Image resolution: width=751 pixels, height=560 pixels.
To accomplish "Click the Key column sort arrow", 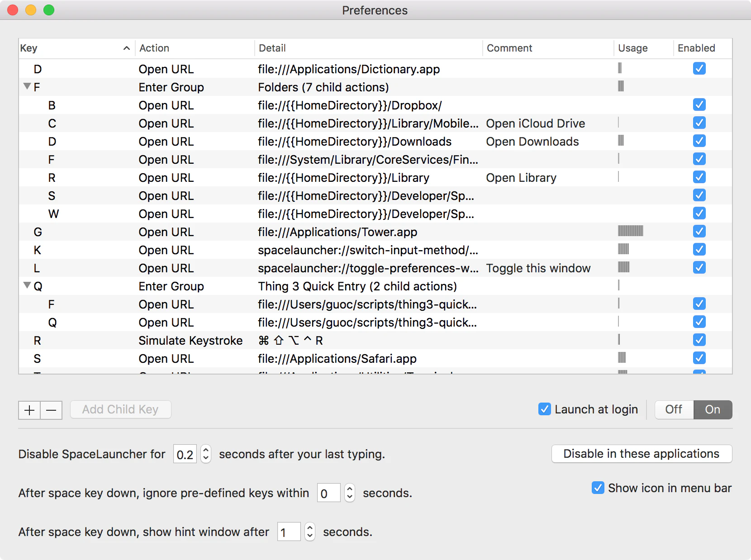I will (x=126, y=48).
